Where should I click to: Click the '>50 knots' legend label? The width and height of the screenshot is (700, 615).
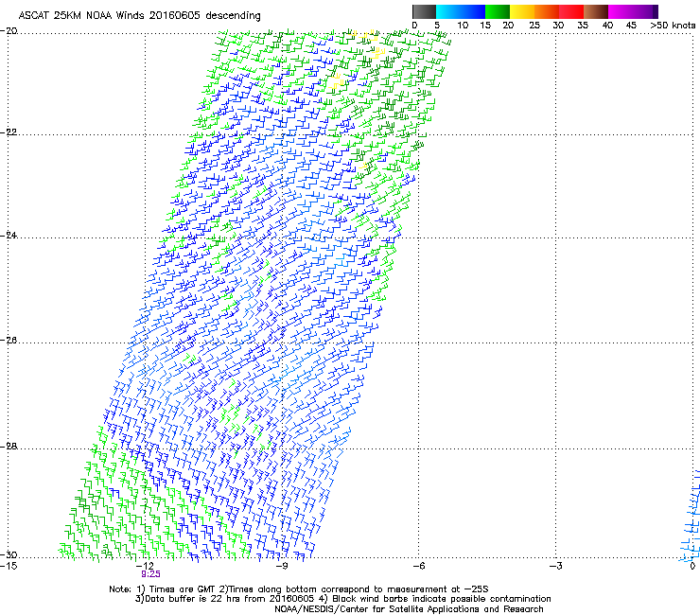673,25
